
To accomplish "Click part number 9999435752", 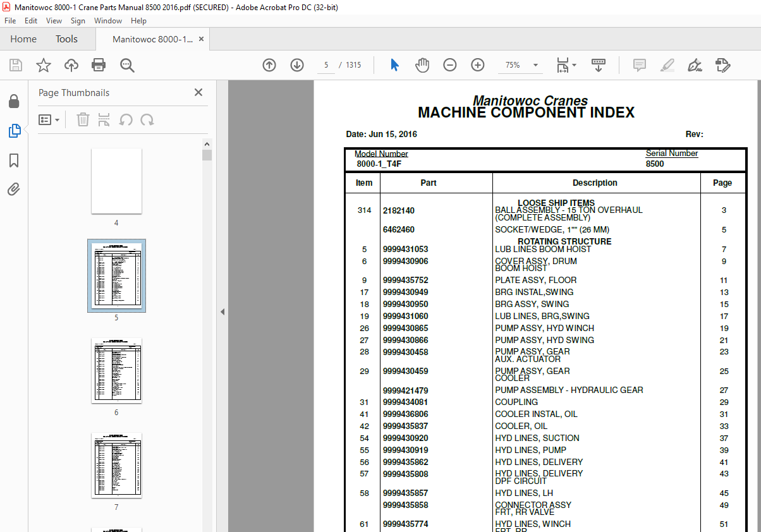I will coord(405,280).
